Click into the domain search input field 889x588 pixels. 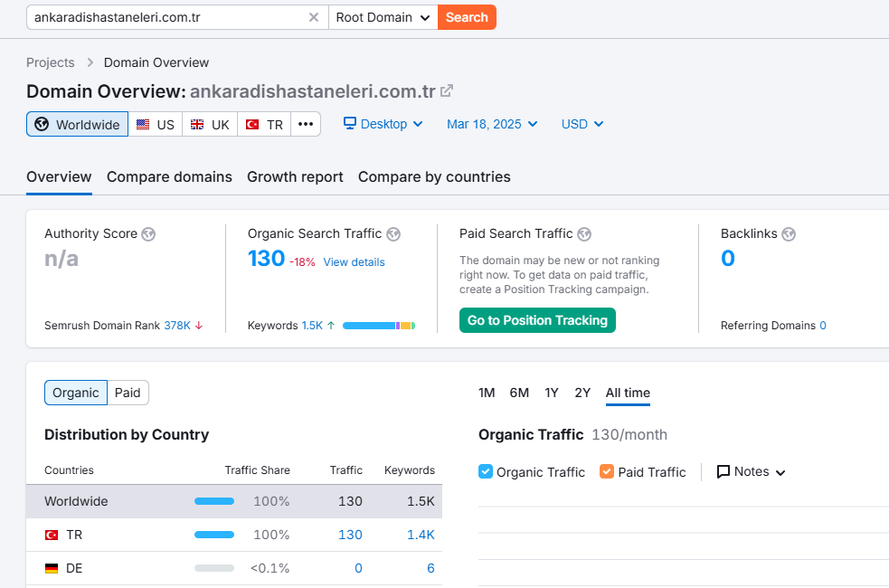(x=169, y=17)
